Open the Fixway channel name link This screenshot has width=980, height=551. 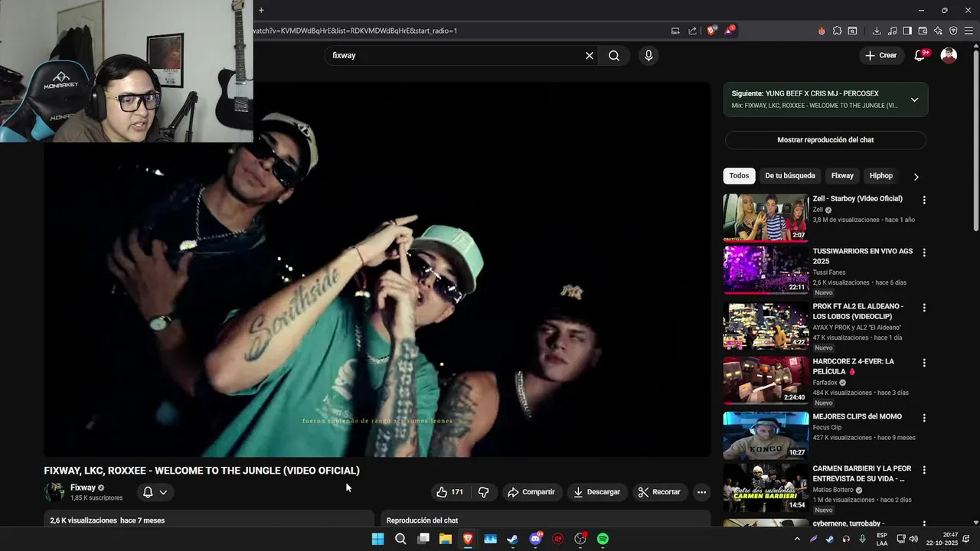click(83, 487)
